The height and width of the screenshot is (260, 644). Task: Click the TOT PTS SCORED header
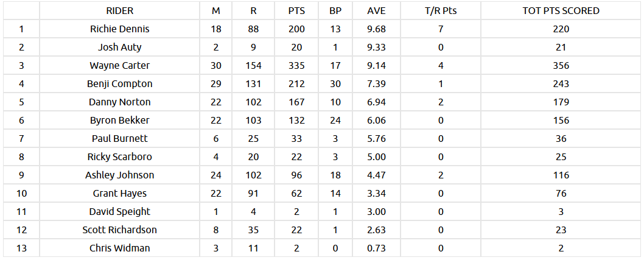[x=561, y=11]
